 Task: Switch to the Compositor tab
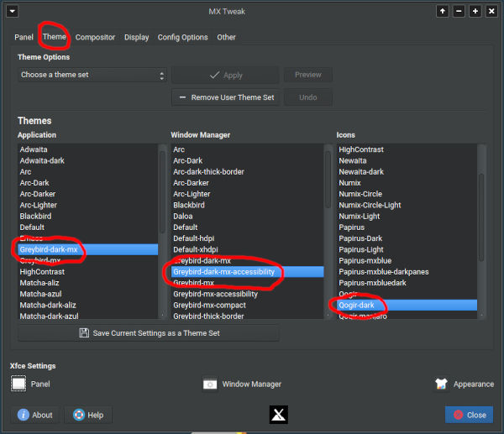click(x=95, y=37)
